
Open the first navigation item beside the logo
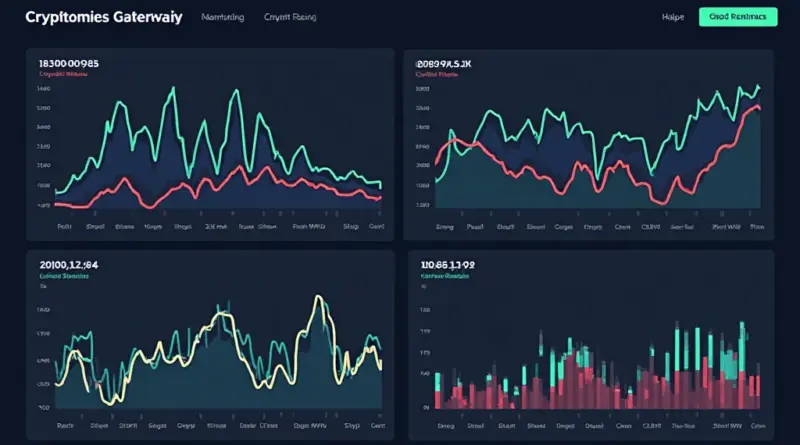(222, 18)
